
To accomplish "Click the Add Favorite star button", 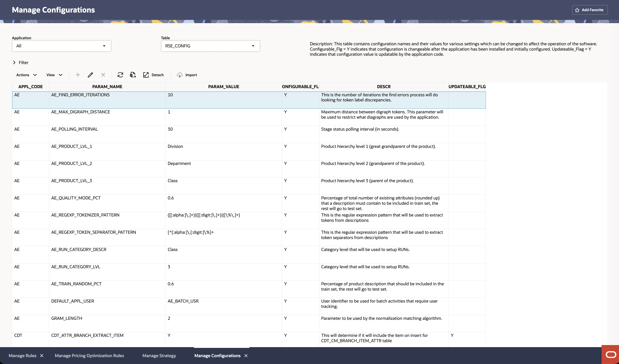I will [590, 10].
